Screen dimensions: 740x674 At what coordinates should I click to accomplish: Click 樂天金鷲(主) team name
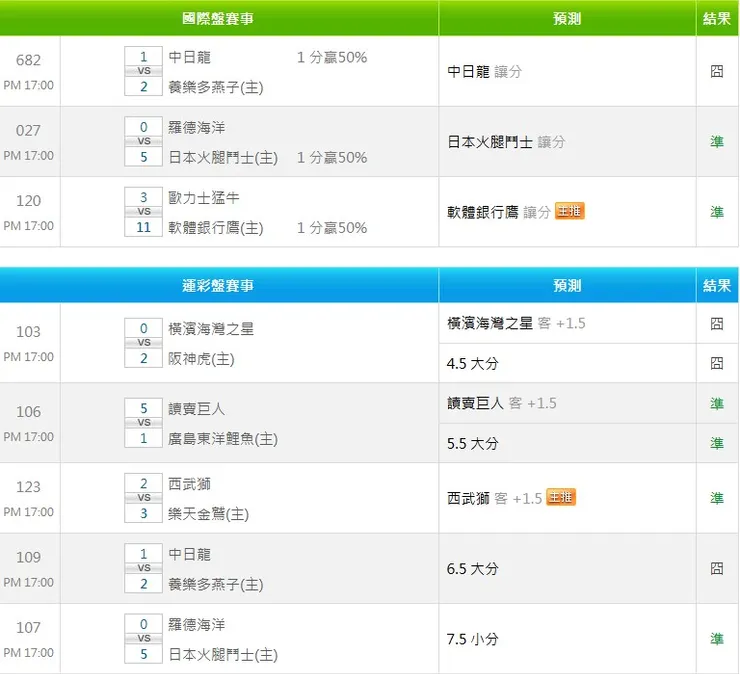point(208,514)
